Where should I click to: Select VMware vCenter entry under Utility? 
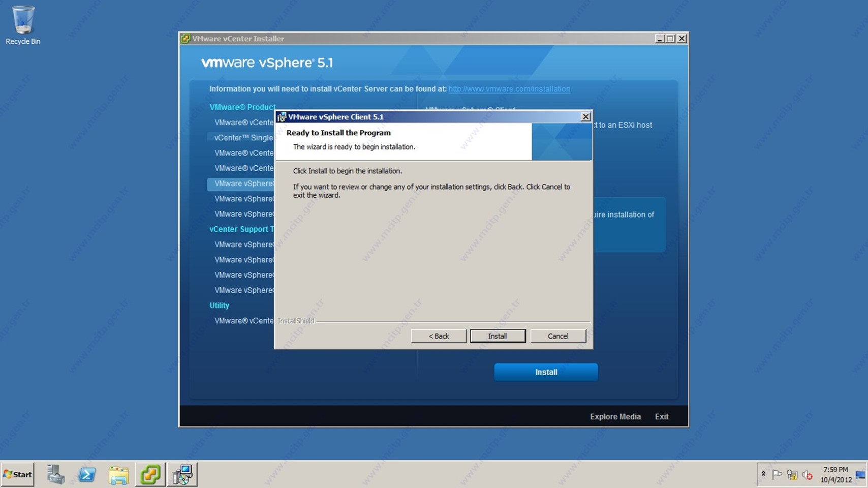244,321
